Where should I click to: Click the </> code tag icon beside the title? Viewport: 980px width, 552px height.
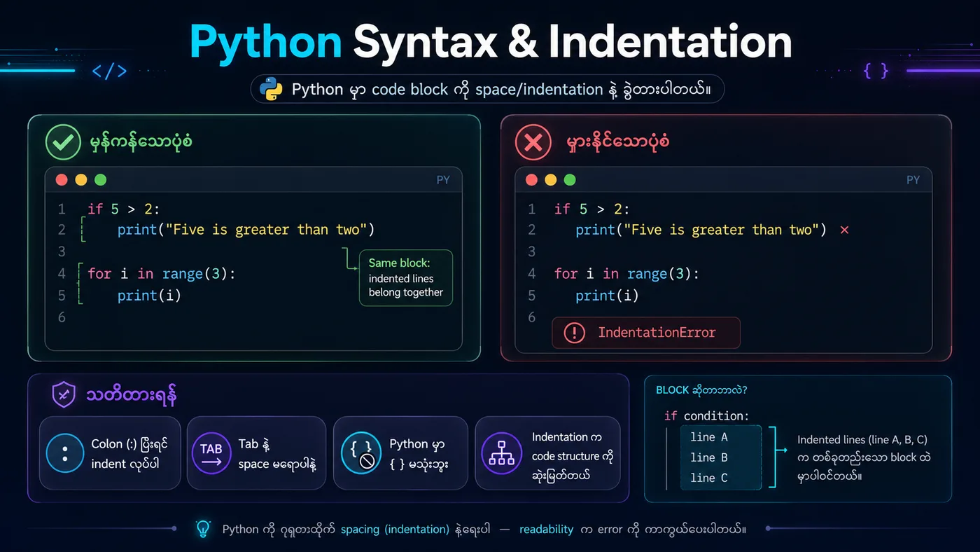click(x=109, y=71)
